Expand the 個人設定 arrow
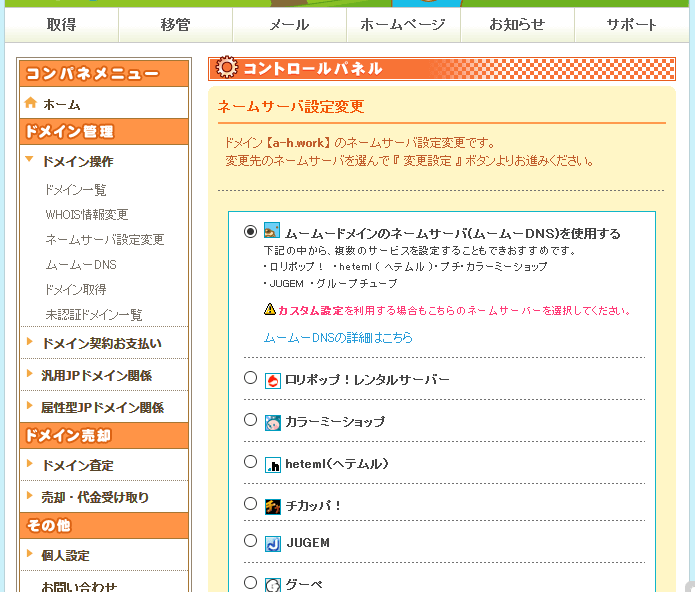This screenshot has width=695, height=592. coord(29,553)
